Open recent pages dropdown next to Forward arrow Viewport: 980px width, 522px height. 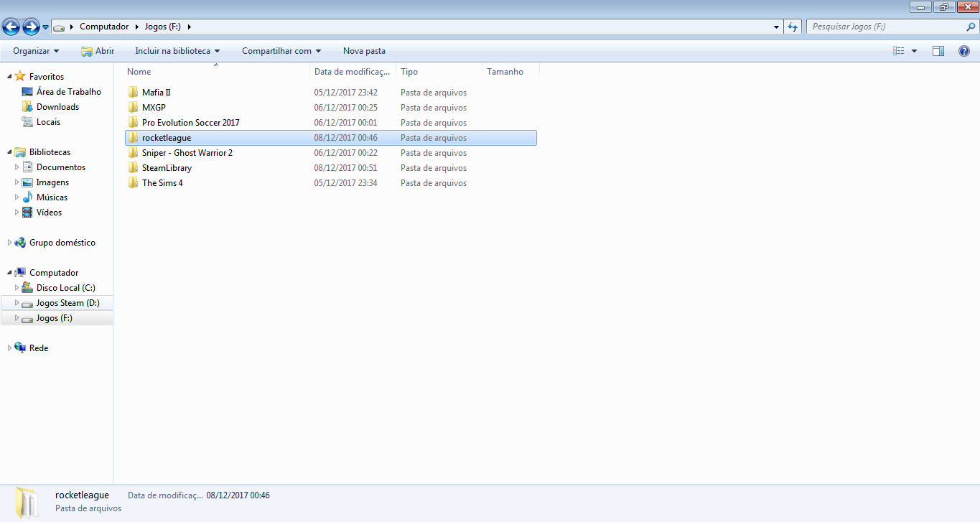pyautogui.click(x=46, y=27)
